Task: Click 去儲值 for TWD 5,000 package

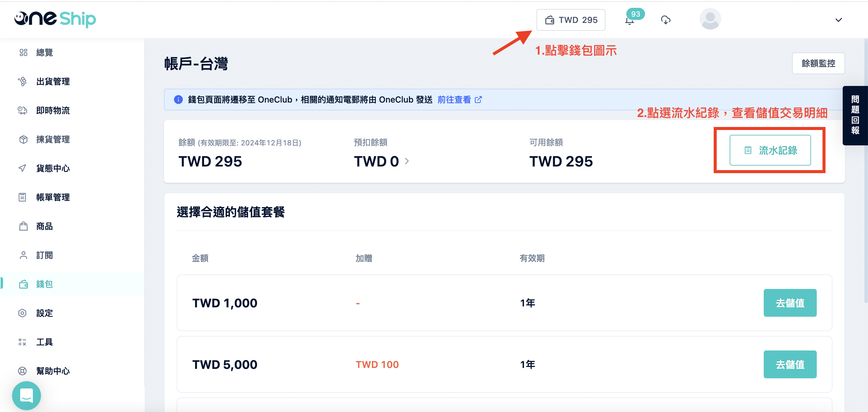Action: [x=790, y=364]
